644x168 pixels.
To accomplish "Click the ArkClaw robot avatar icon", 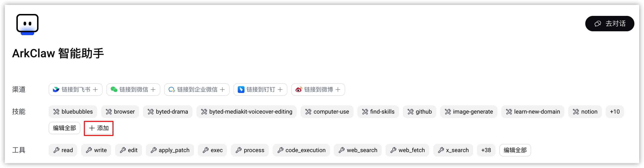I will (x=27, y=25).
